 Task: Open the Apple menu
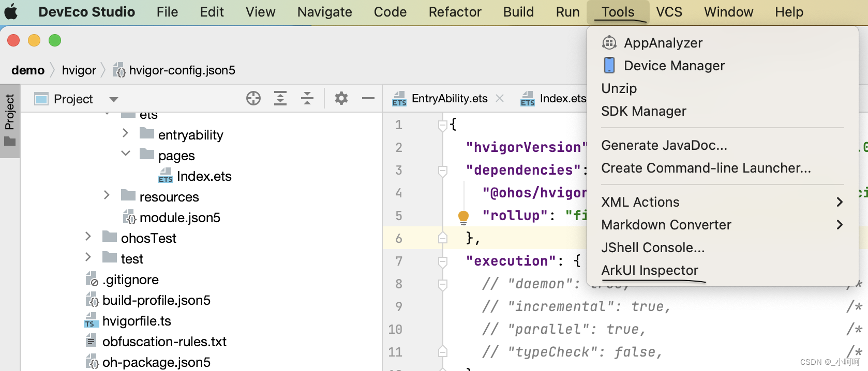point(11,12)
